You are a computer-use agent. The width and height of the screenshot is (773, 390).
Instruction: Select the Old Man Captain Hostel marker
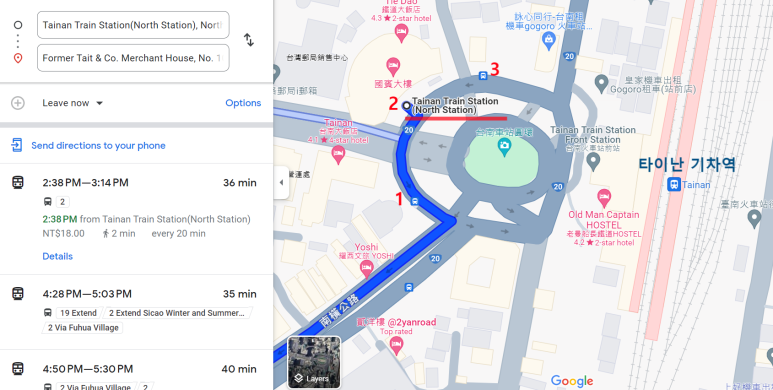pos(604,198)
